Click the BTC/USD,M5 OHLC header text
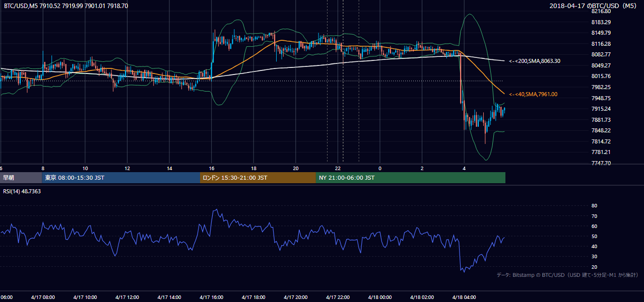The height and width of the screenshot is (302, 644). pos(66,6)
